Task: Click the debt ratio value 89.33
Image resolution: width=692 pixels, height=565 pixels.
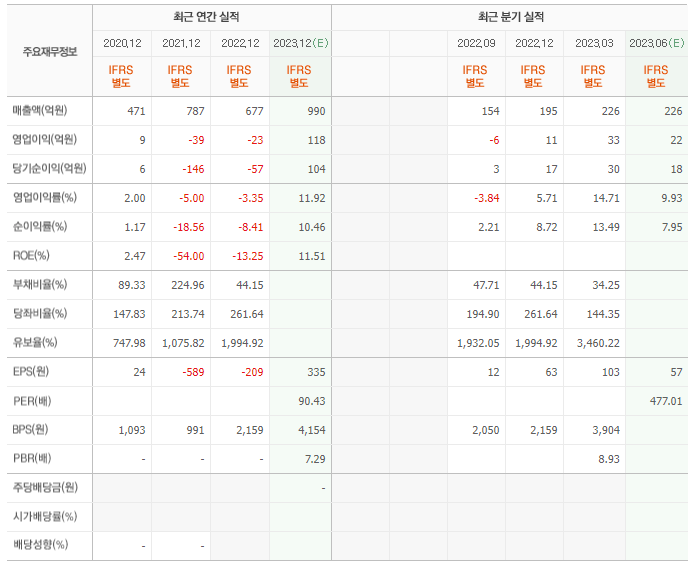Action: pyautogui.click(x=132, y=286)
